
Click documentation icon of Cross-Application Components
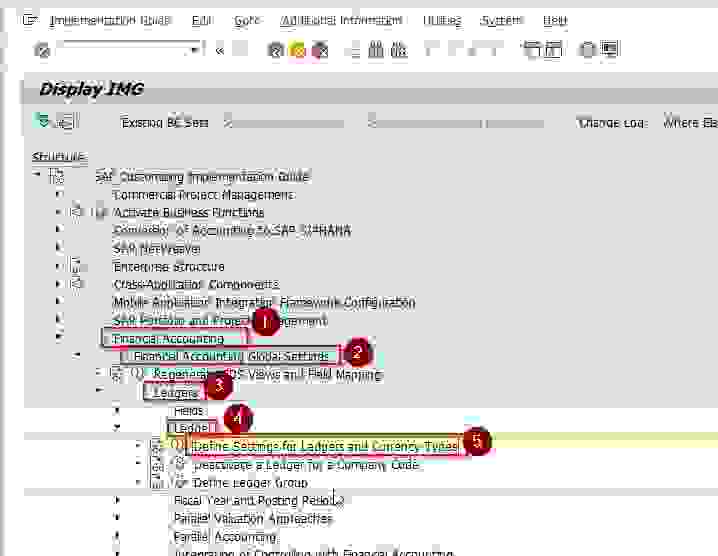point(77,283)
